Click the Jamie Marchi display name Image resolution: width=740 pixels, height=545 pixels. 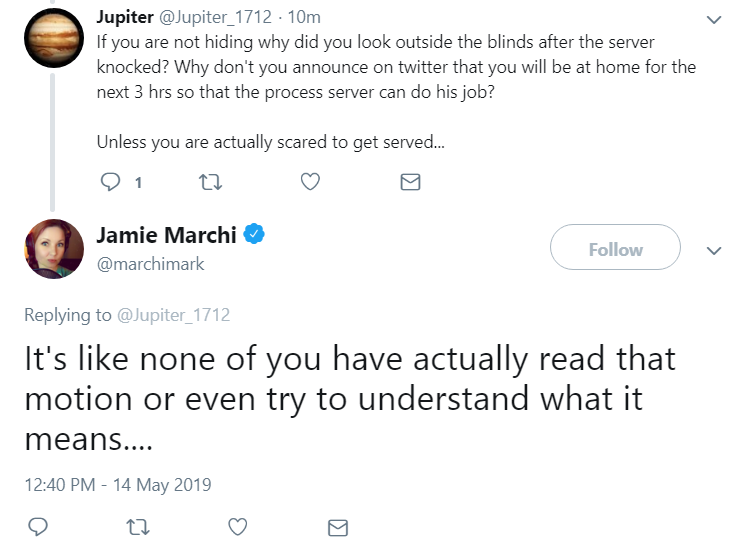click(x=166, y=236)
